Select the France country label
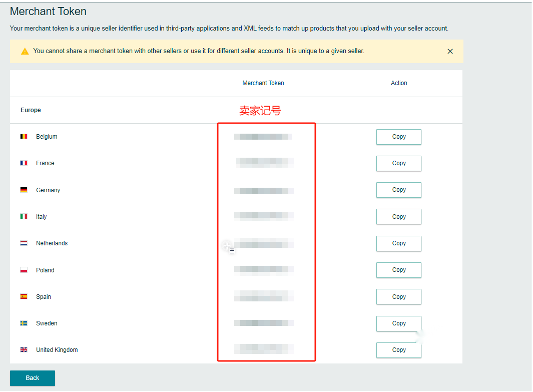533x392 pixels. [45, 163]
